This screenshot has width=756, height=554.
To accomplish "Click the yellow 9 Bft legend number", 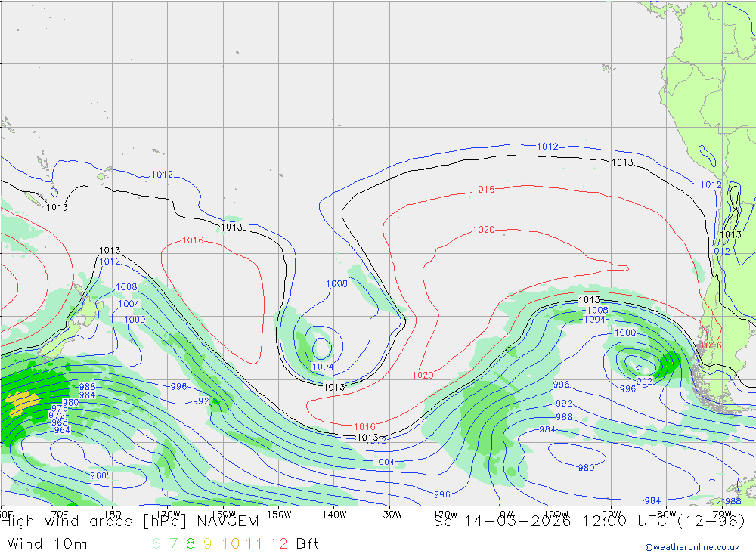I will coord(207,544).
